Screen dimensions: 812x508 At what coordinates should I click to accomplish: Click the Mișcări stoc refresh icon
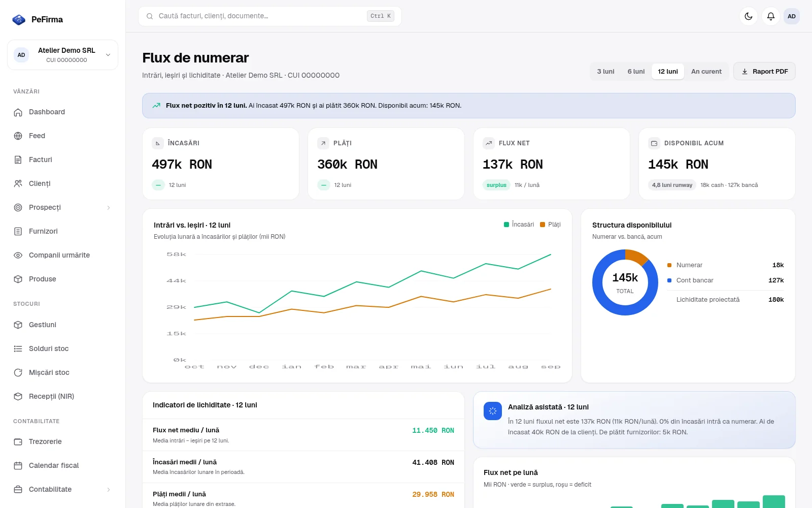click(x=18, y=373)
